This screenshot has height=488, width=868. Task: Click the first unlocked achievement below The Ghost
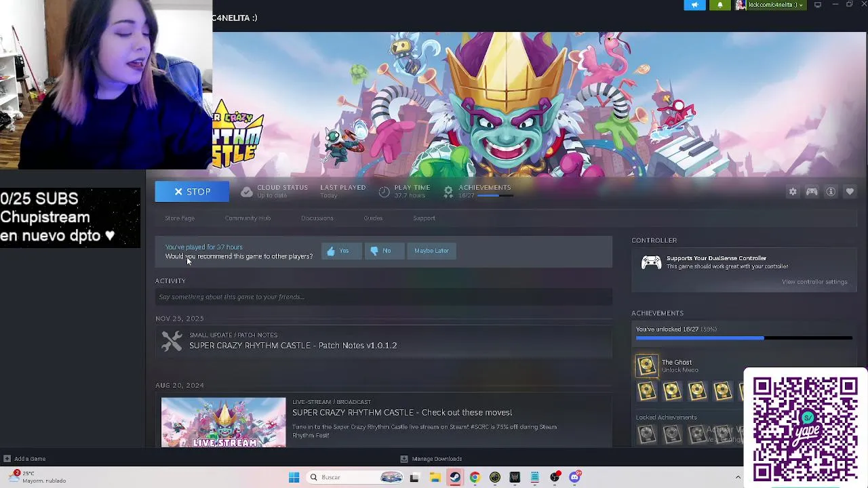point(647,391)
